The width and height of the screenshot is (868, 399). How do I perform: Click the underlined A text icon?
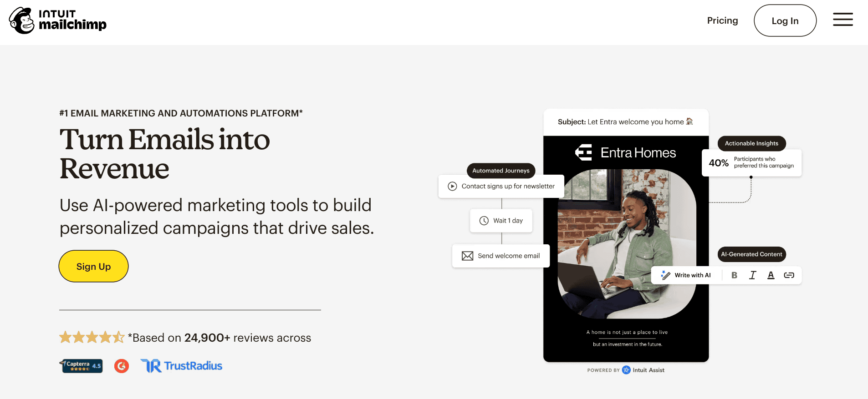coord(771,275)
